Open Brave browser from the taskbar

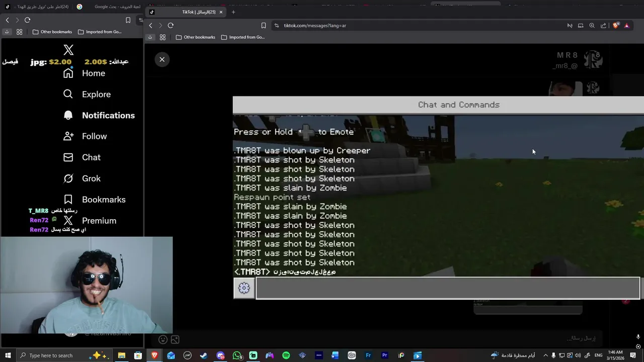coord(154,355)
